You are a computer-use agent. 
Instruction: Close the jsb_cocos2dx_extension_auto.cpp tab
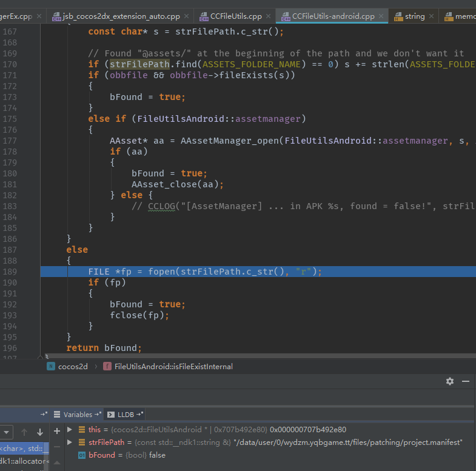pyautogui.click(x=185, y=16)
